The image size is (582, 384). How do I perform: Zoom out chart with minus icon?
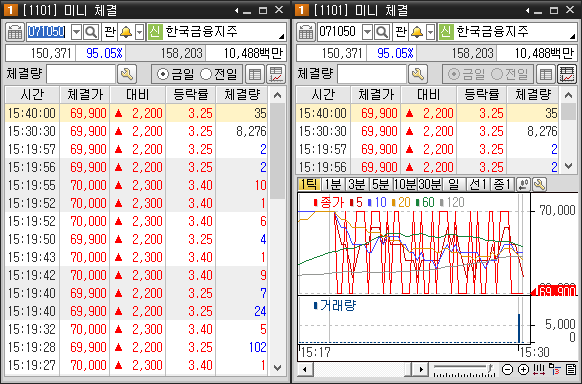[x=507, y=369]
